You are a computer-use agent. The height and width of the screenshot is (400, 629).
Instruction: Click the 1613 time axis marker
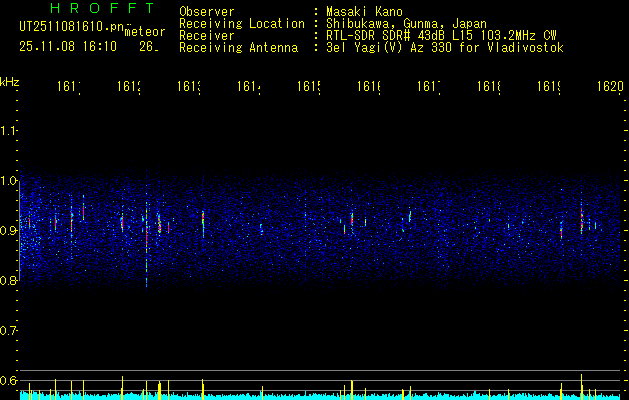click(x=189, y=86)
